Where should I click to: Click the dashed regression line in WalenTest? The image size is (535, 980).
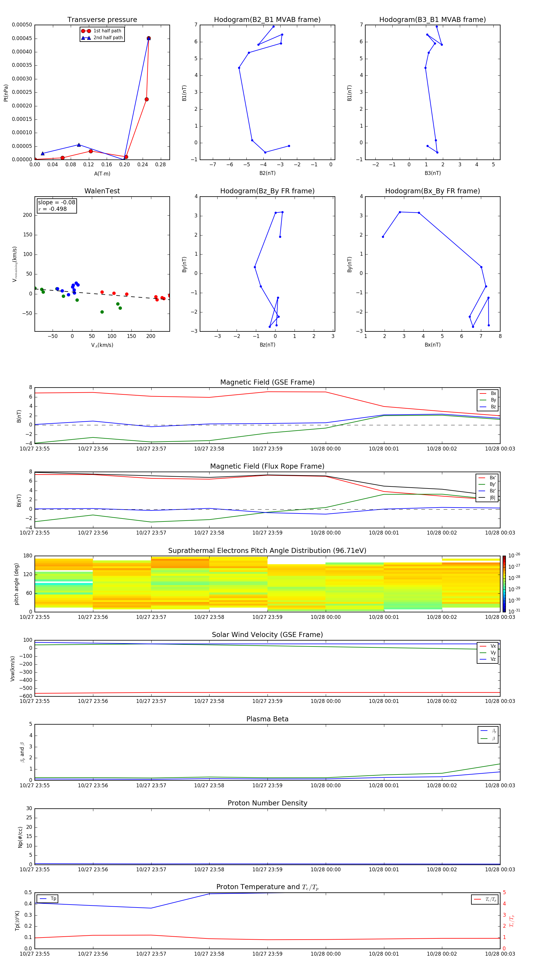coord(102,294)
